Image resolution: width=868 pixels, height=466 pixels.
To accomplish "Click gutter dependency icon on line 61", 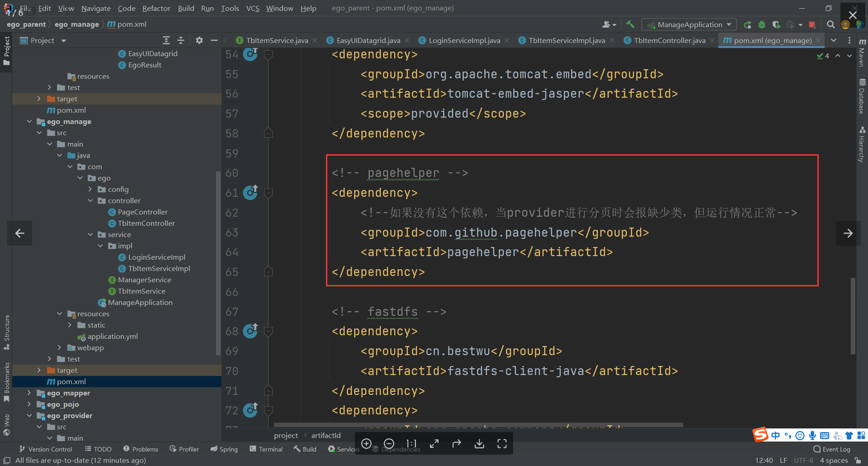I will (x=250, y=193).
